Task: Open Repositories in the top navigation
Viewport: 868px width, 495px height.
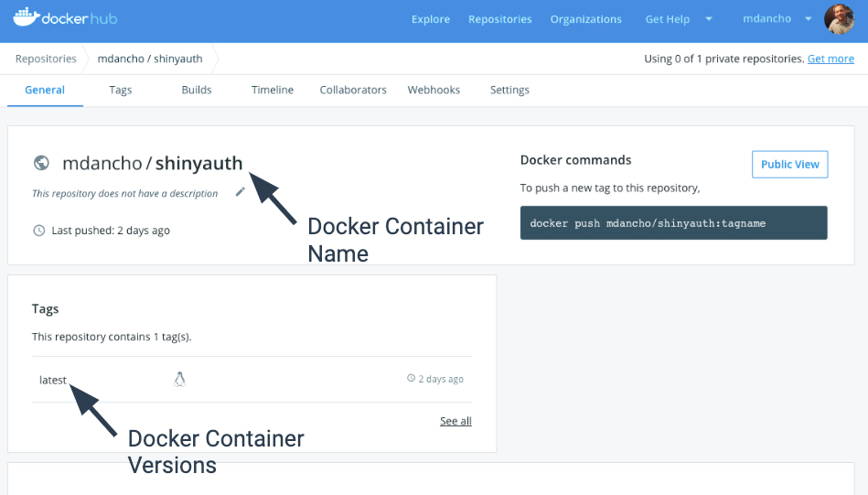Action: [500, 19]
